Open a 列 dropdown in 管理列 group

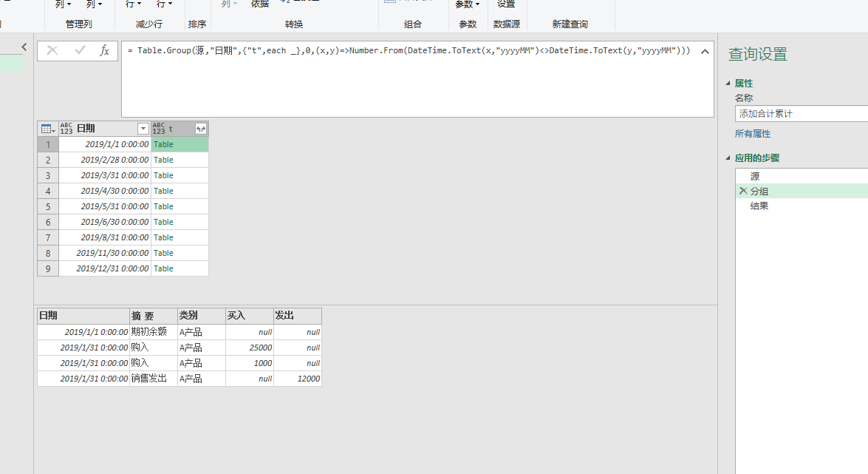click(x=63, y=4)
